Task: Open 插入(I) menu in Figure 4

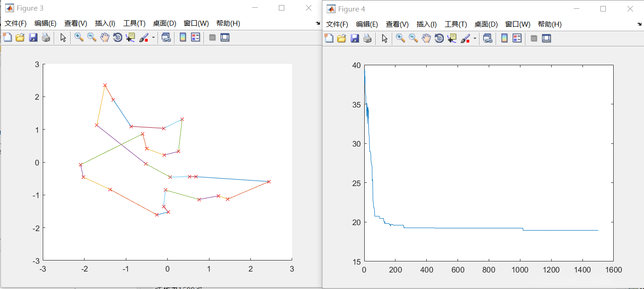Action: click(x=427, y=24)
